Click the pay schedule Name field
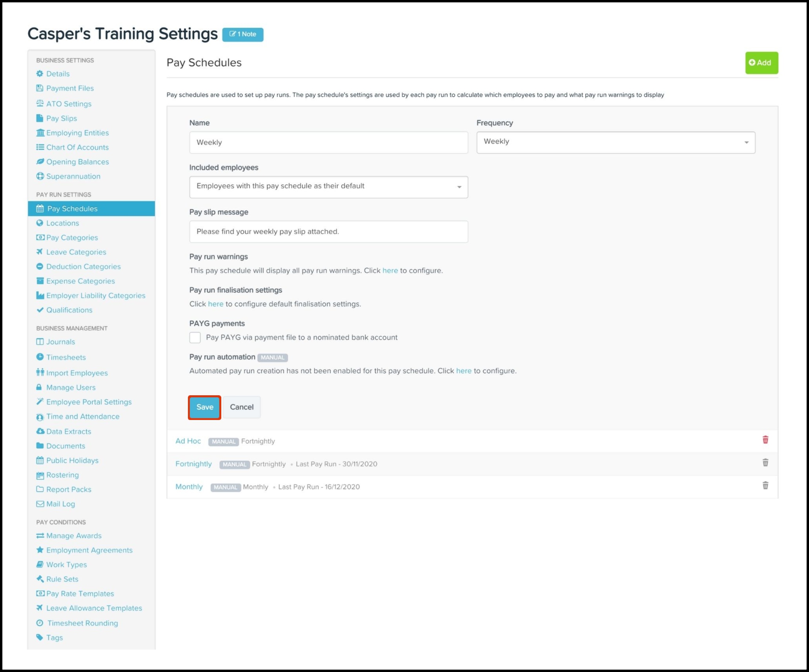This screenshot has height=672, width=809. 328,142
